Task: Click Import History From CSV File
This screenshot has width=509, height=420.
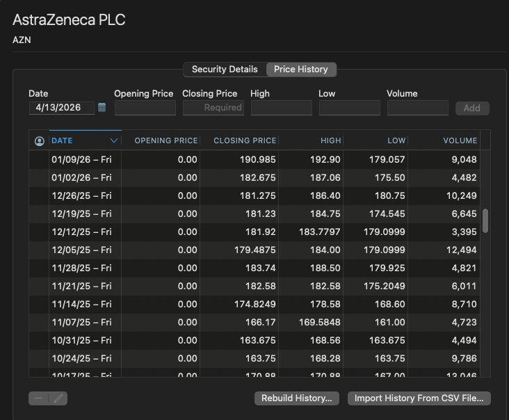Action: [419, 398]
